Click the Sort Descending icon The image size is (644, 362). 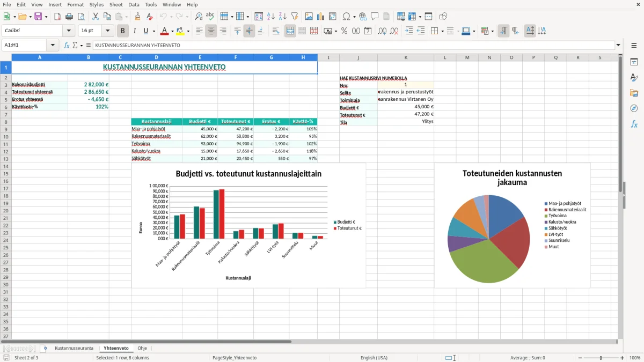[282, 17]
